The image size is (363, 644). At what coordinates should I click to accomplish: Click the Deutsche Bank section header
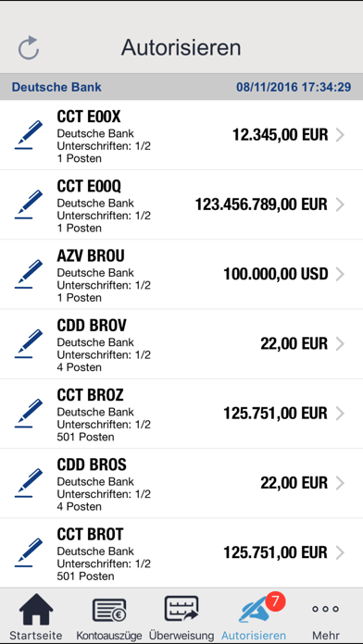[x=181, y=87]
